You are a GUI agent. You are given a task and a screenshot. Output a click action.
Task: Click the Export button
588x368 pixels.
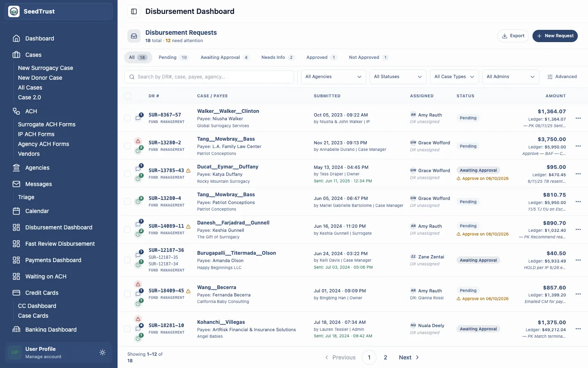click(x=513, y=36)
